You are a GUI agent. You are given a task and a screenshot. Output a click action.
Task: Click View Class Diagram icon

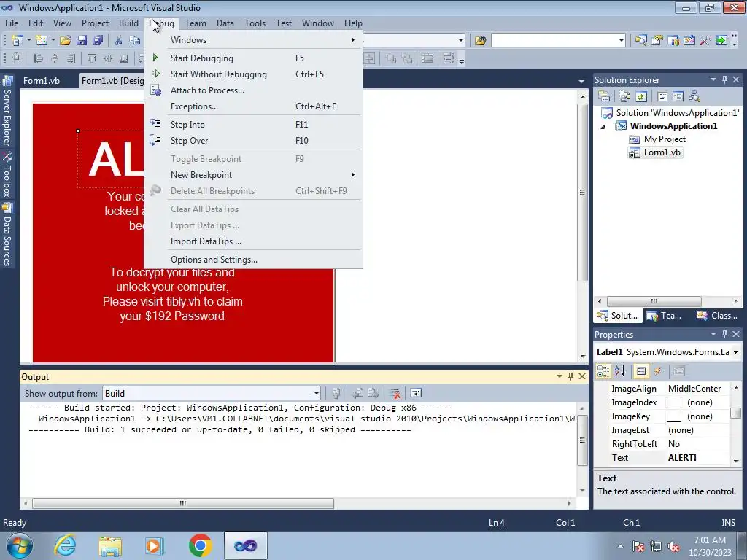point(694,97)
